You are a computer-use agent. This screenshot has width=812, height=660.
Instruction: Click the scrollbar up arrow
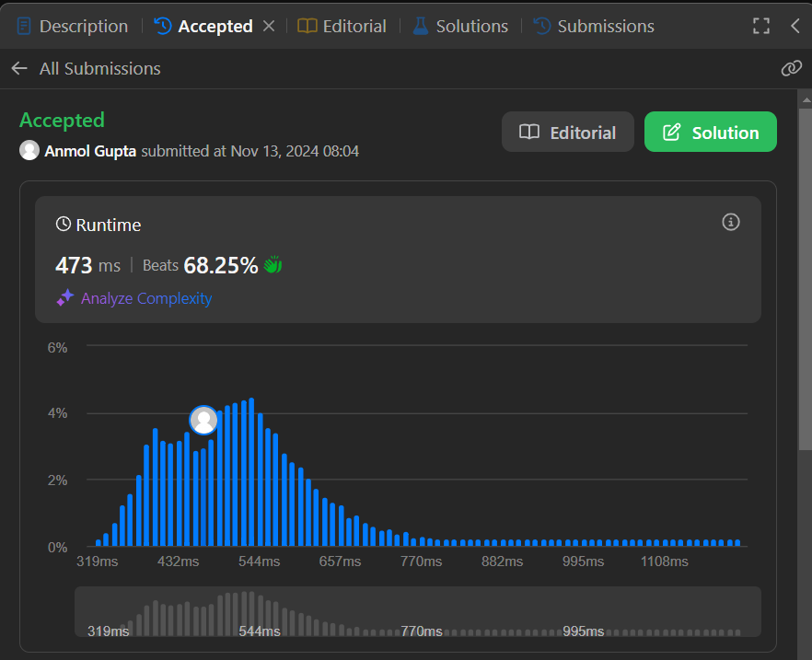point(806,99)
